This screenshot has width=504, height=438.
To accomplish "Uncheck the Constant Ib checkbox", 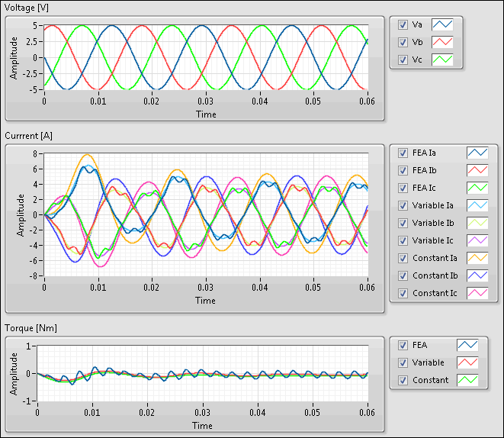I will click(x=403, y=275).
